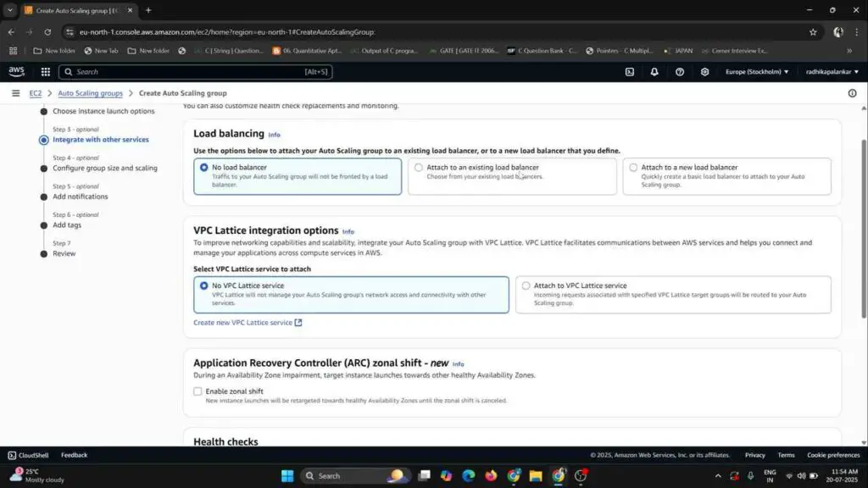
Task: Open the Auto Scaling groups breadcrumb link
Action: pos(90,93)
